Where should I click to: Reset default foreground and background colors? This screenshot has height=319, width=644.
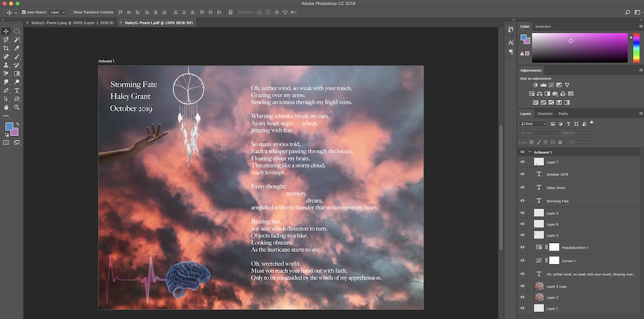pyautogui.click(x=6, y=135)
